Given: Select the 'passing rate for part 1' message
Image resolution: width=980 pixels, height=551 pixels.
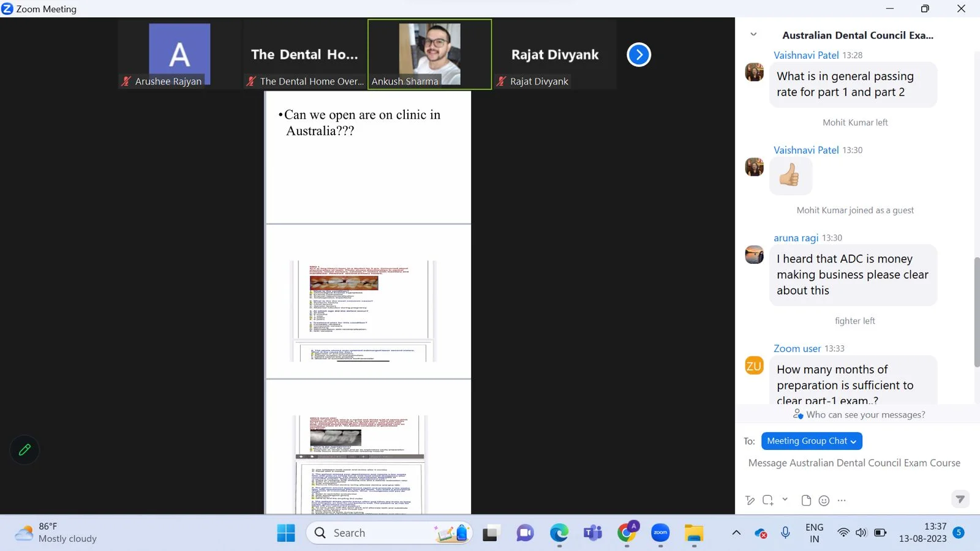Looking at the screenshot, I should click(853, 84).
